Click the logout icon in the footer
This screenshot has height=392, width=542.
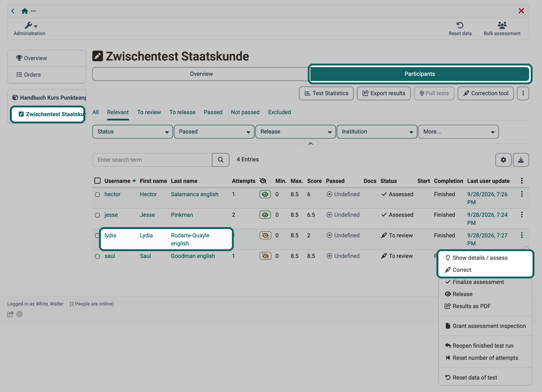point(10,314)
